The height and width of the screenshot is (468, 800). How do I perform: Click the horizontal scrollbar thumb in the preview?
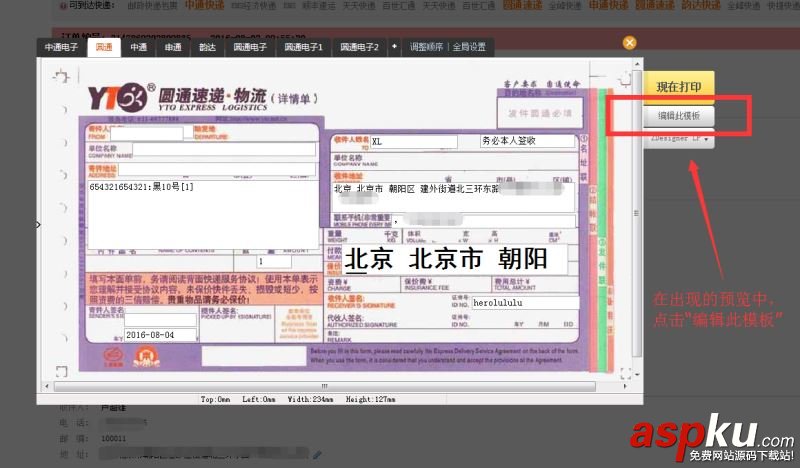pyautogui.click(x=324, y=386)
